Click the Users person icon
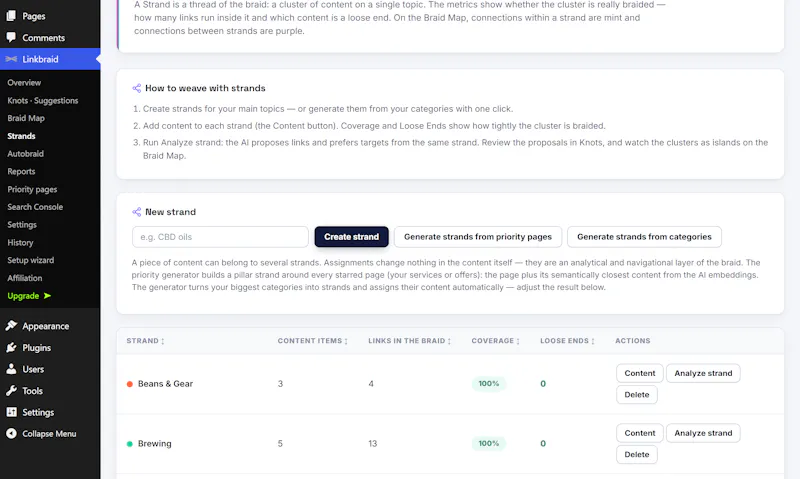The image size is (800, 479). tap(11, 369)
